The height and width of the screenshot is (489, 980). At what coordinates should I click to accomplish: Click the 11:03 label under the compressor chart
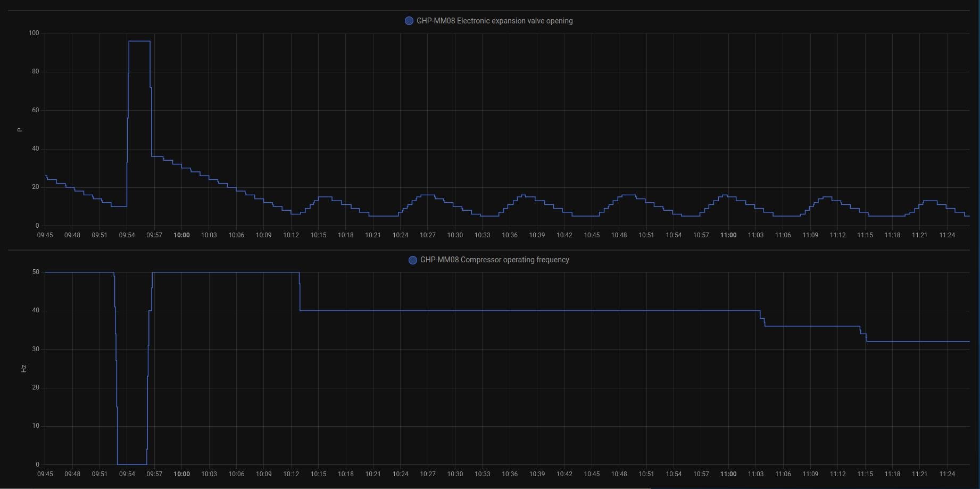pyautogui.click(x=755, y=474)
